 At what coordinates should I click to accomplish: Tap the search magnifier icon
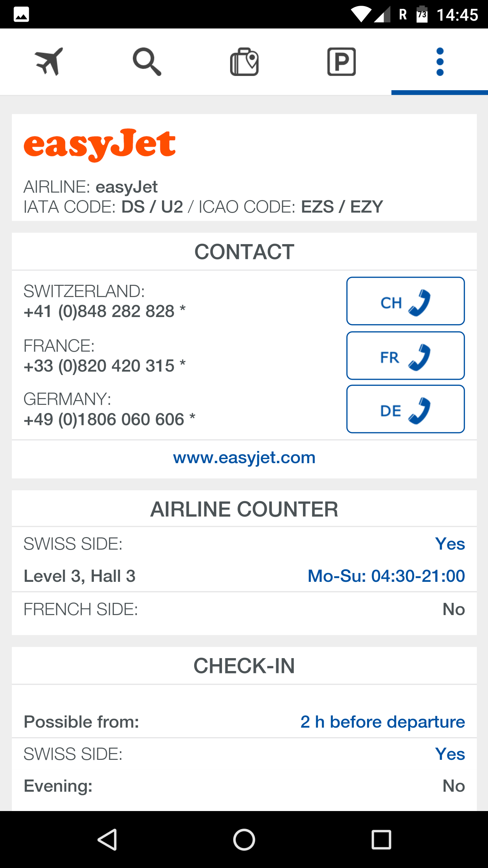click(x=147, y=61)
